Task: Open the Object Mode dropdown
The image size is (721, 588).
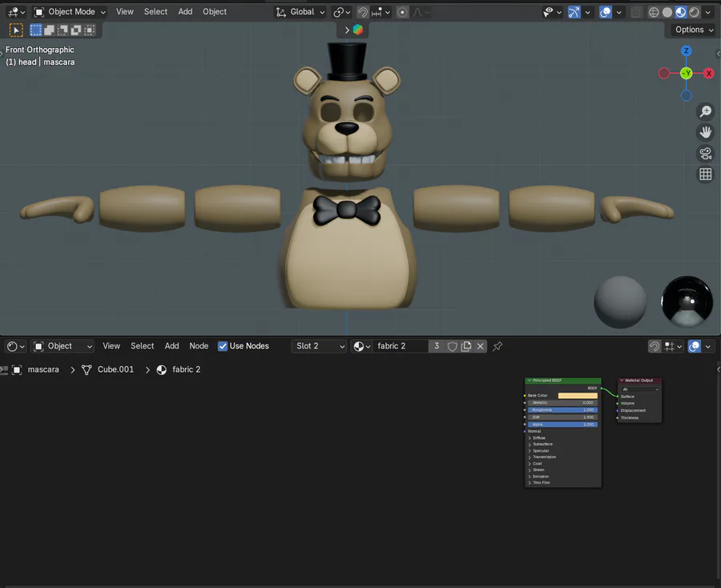Action: (x=70, y=12)
